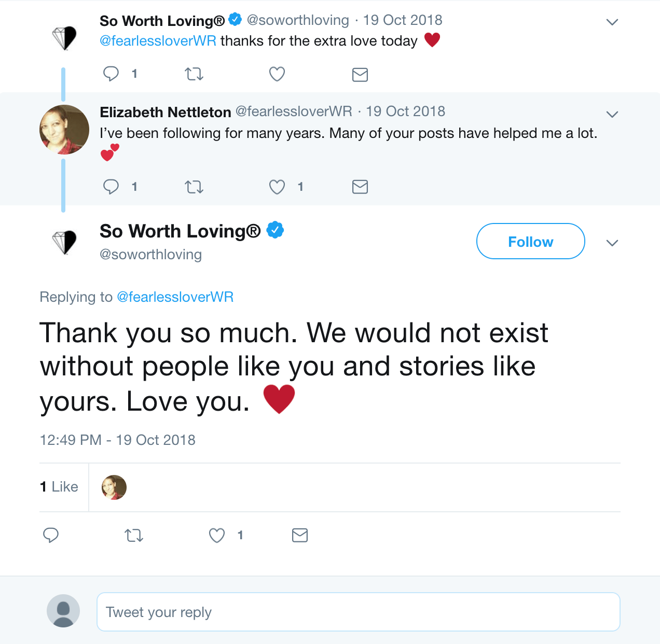Follow So Worth Loving
The height and width of the screenshot is (644, 660).
tap(530, 241)
